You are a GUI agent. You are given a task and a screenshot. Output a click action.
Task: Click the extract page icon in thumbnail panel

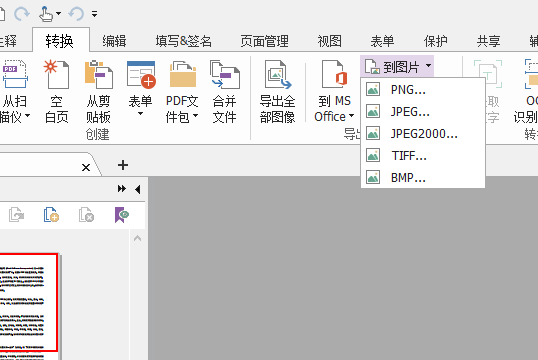(16, 215)
